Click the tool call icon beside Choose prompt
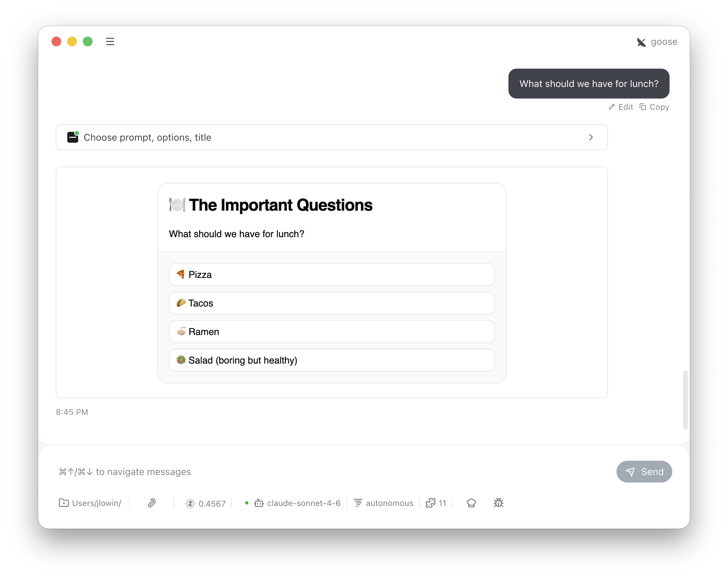 click(x=73, y=137)
